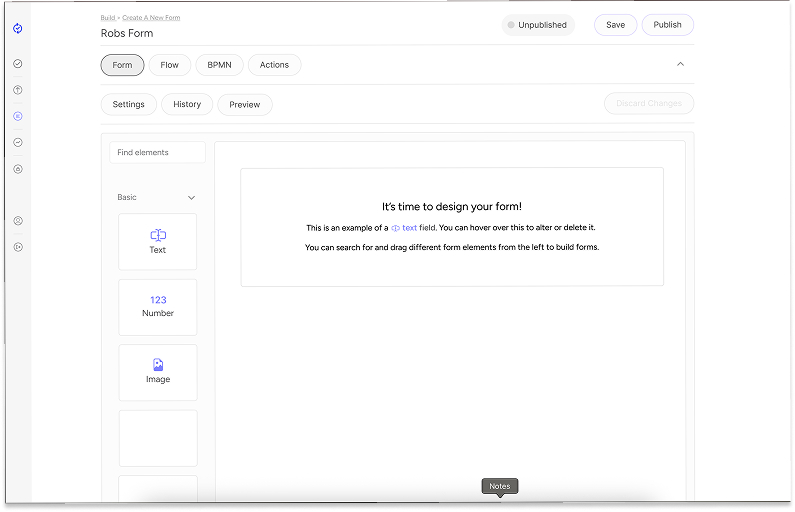Click the checkmark circle sidebar icon
The height and width of the screenshot is (512, 795).
[x=18, y=64]
